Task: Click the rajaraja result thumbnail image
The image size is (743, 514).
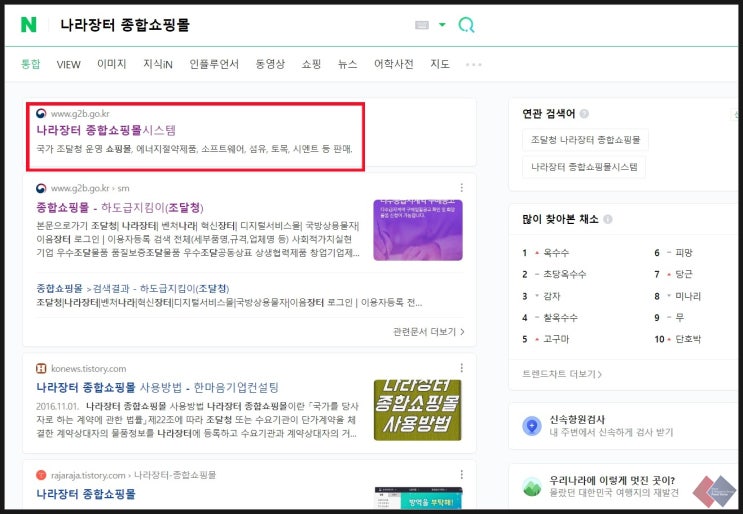Action: pyautogui.click(x=418, y=498)
